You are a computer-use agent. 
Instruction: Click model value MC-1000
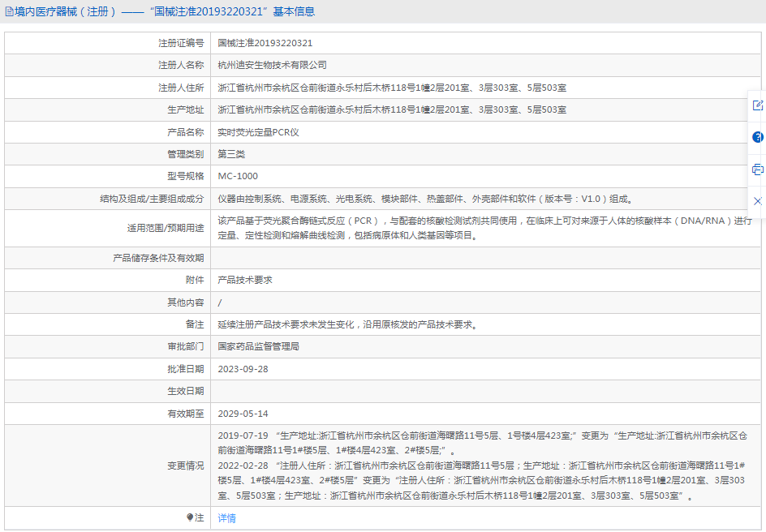pos(238,176)
